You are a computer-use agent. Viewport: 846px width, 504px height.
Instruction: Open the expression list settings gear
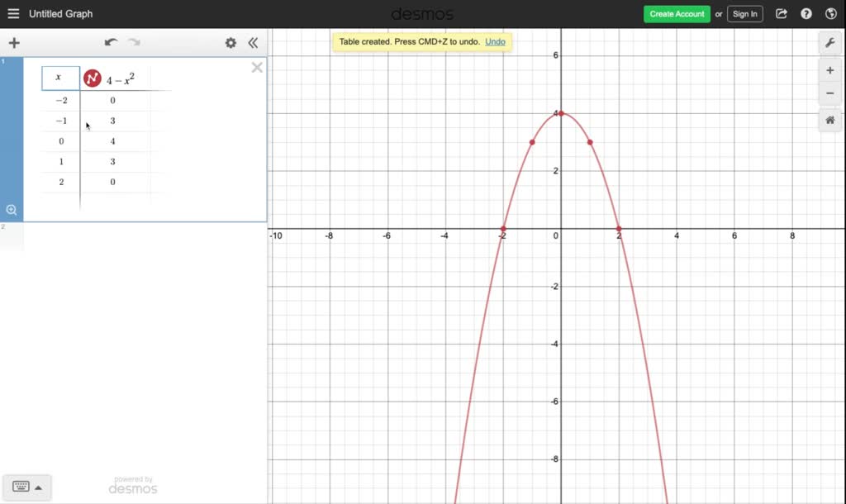[x=231, y=42]
